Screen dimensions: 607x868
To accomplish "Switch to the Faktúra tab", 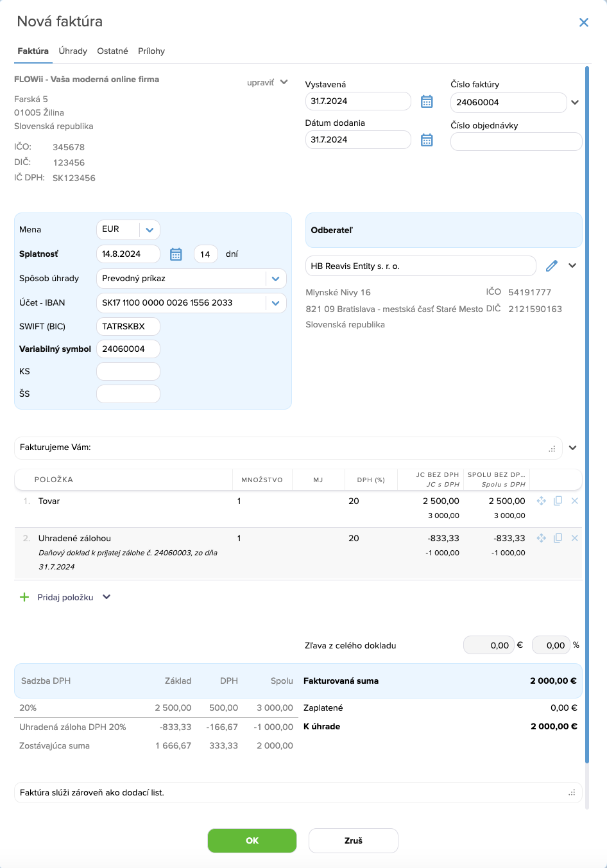I will click(x=33, y=51).
